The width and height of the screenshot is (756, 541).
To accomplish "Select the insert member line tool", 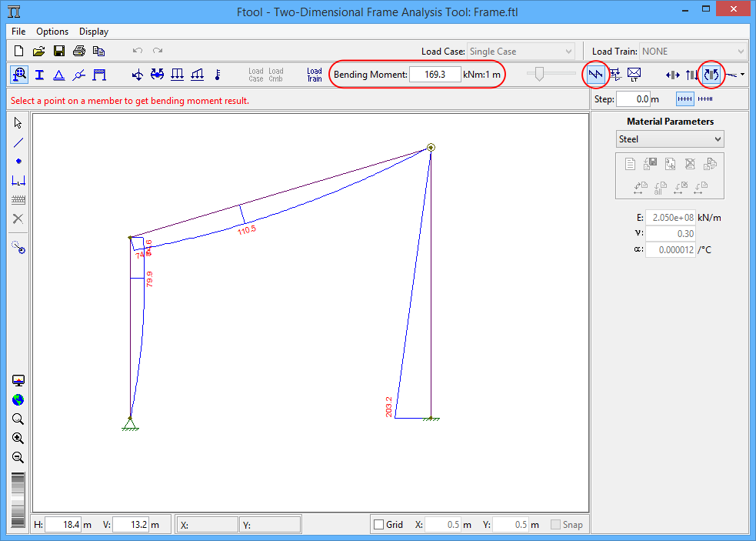I will [x=18, y=142].
